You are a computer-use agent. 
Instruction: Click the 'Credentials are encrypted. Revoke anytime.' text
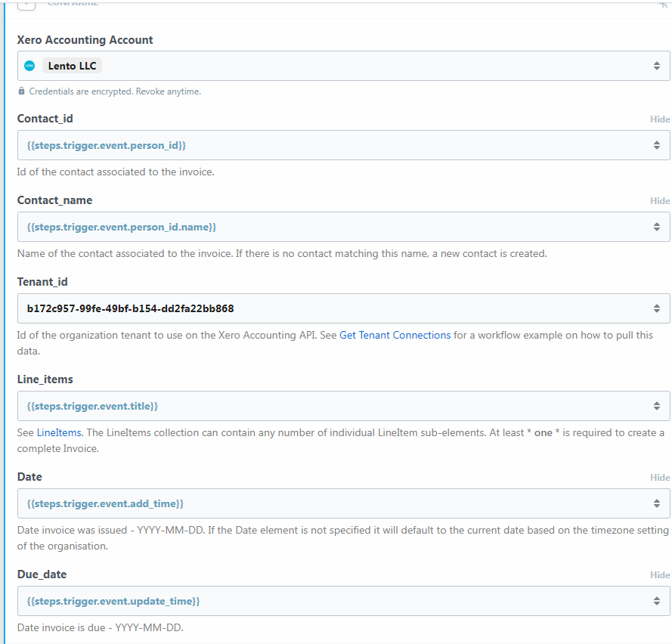115,91
